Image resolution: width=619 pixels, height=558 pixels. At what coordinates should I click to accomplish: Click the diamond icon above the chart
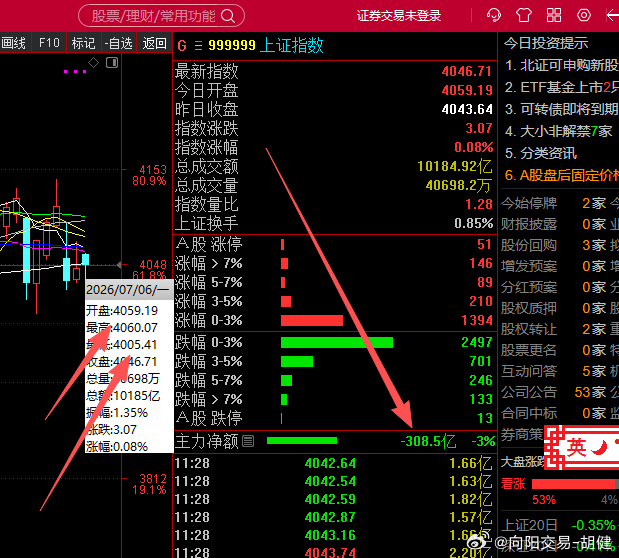93,62
